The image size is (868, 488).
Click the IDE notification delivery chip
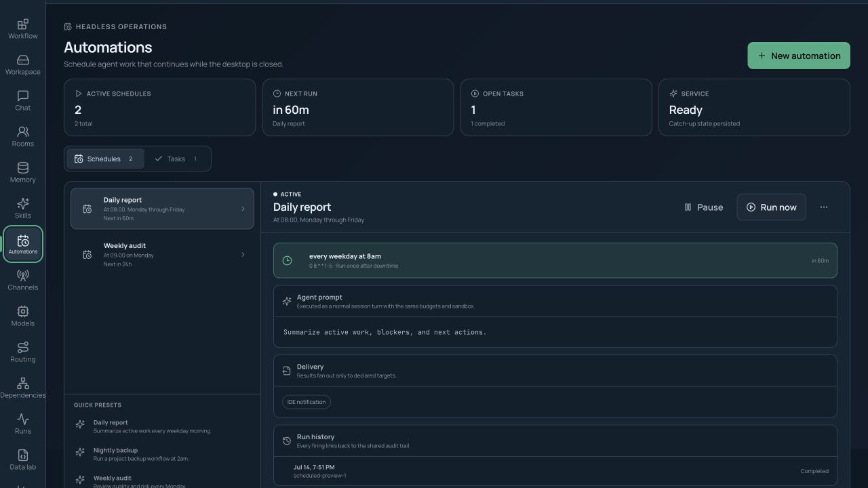click(x=307, y=402)
